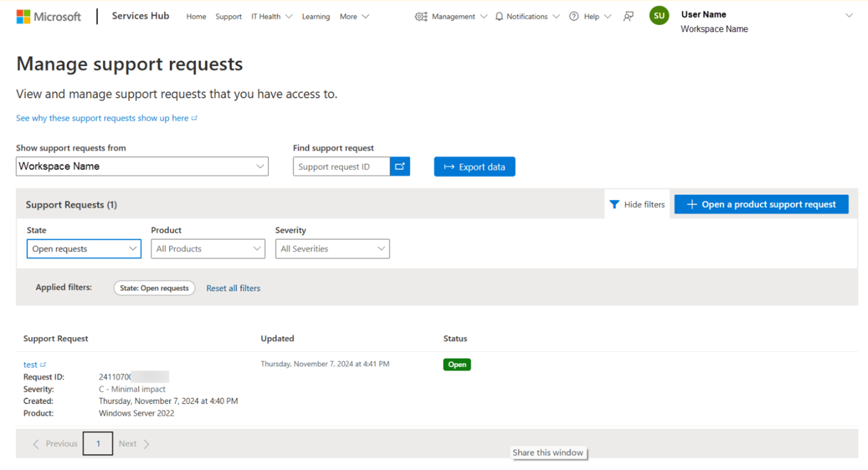The height and width of the screenshot is (470, 868).
Task: Open the Workspace Name dropdown
Action: tap(142, 166)
